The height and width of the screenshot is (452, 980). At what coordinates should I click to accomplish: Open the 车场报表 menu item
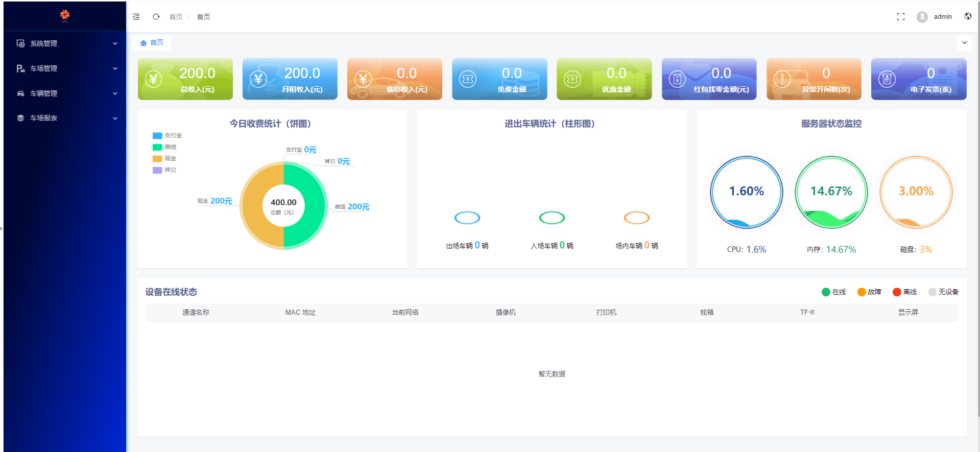tap(66, 118)
